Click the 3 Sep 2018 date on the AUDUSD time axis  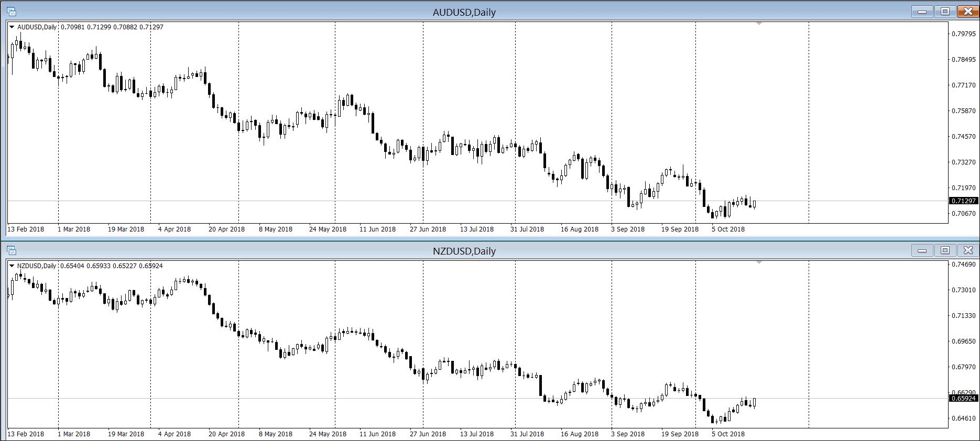[x=627, y=229]
